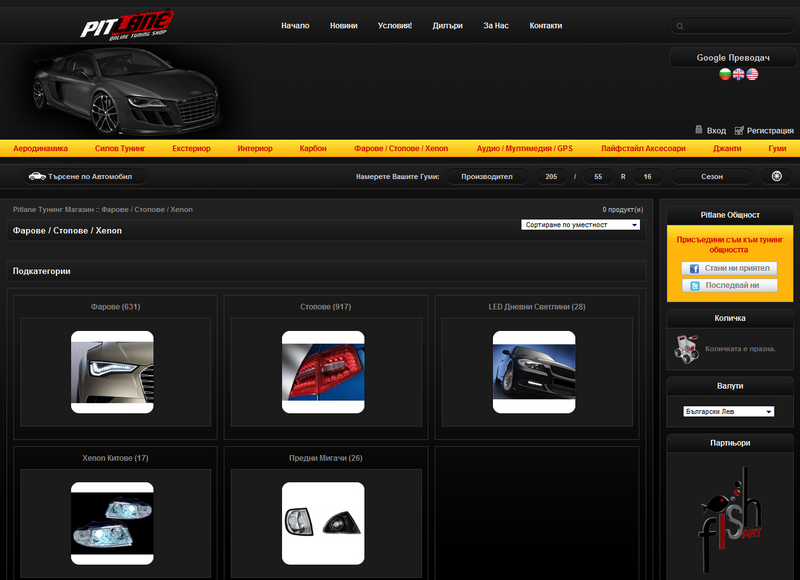Screen dimensions: 800x580
Task: Open the Интериор category
Action: [x=255, y=148]
